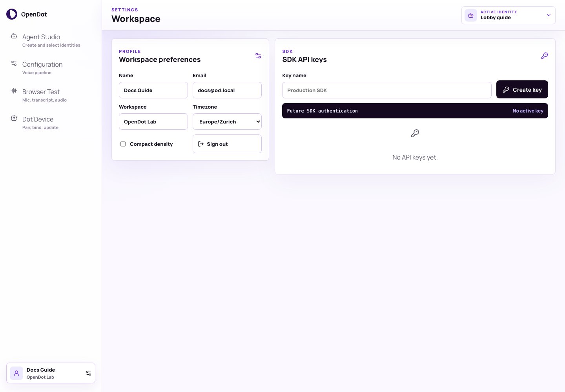Click the Name field containing Docs Guide
Image resolution: width=565 pixels, height=392 pixels.
pos(153,90)
